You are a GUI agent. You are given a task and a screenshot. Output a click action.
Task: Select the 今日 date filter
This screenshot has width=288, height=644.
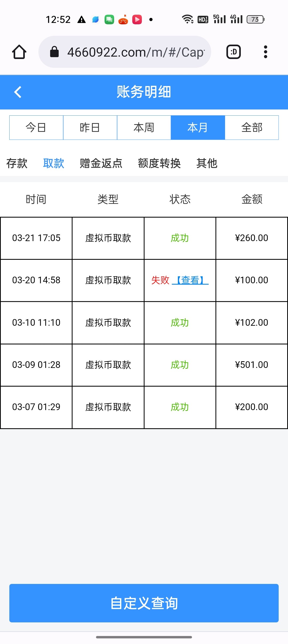(36, 128)
